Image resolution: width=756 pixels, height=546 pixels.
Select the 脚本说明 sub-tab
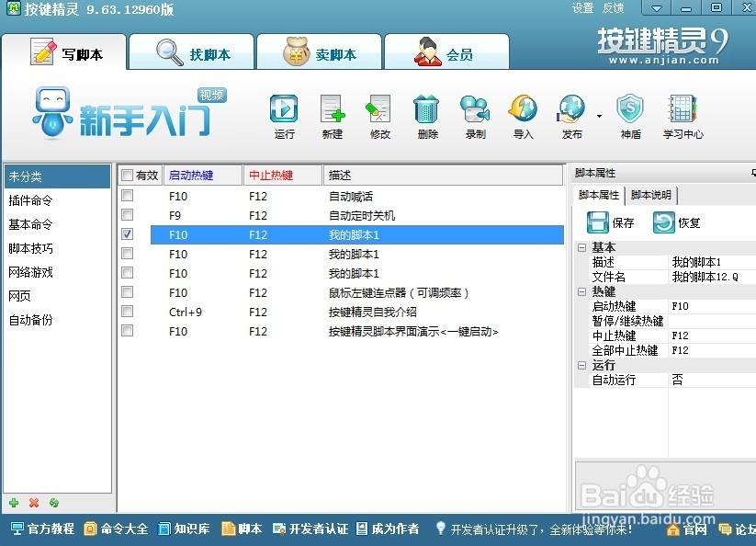651,196
